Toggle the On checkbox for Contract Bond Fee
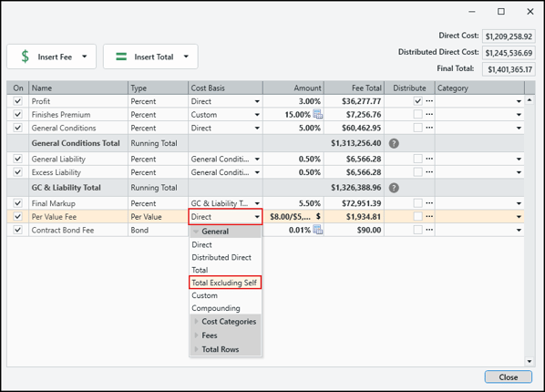Viewport: 545px width, 392px height. click(17, 230)
